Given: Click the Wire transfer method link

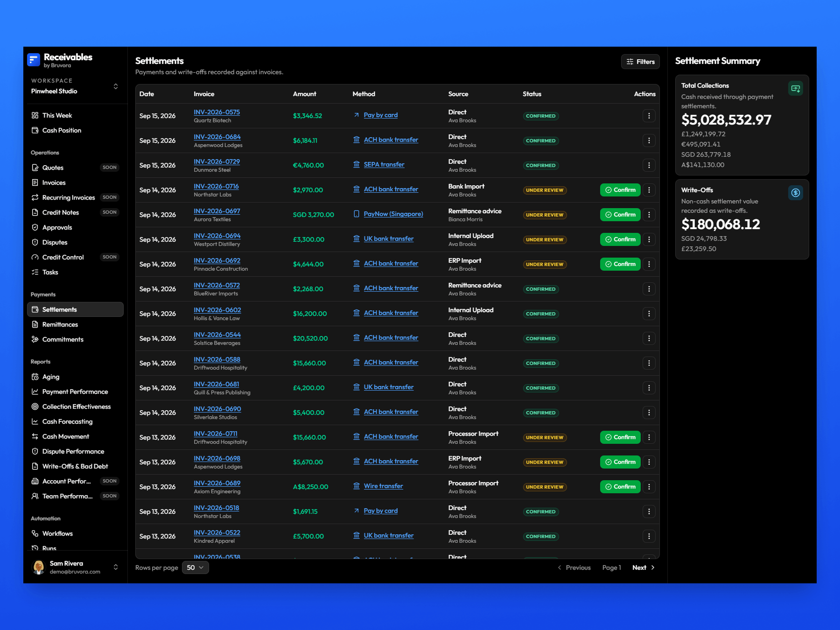Looking at the screenshot, I should point(383,486).
